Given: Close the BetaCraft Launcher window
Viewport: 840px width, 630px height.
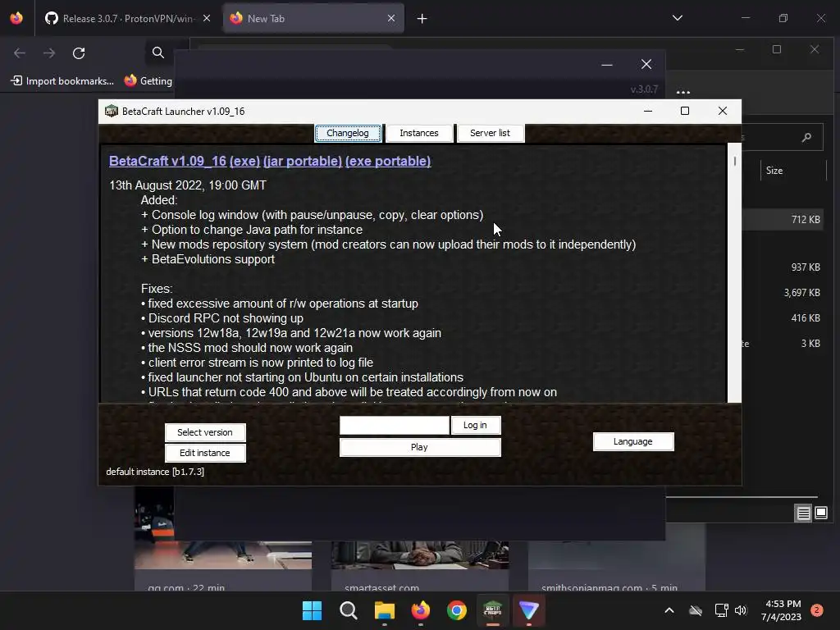Looking at the screenshot, I should [723, 111].
